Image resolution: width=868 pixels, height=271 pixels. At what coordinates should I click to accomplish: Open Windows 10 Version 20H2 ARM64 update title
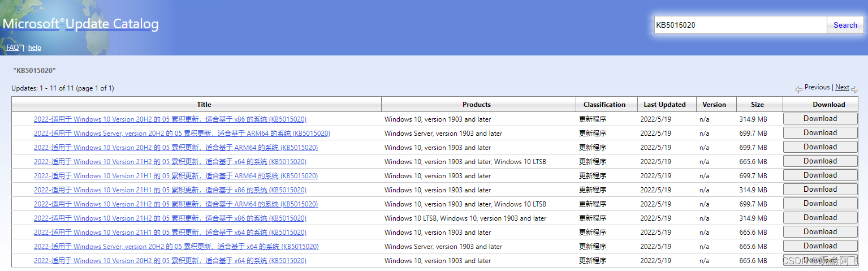176,148
